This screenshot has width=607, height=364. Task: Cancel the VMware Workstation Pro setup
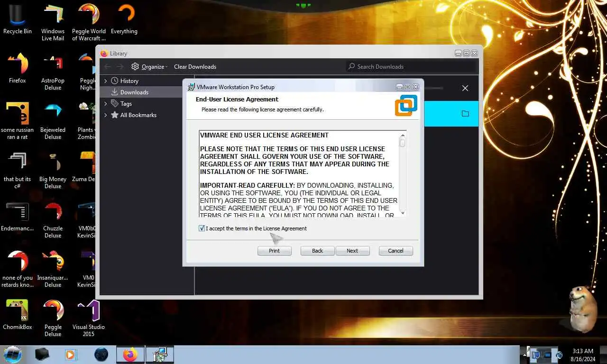(395, 251)
